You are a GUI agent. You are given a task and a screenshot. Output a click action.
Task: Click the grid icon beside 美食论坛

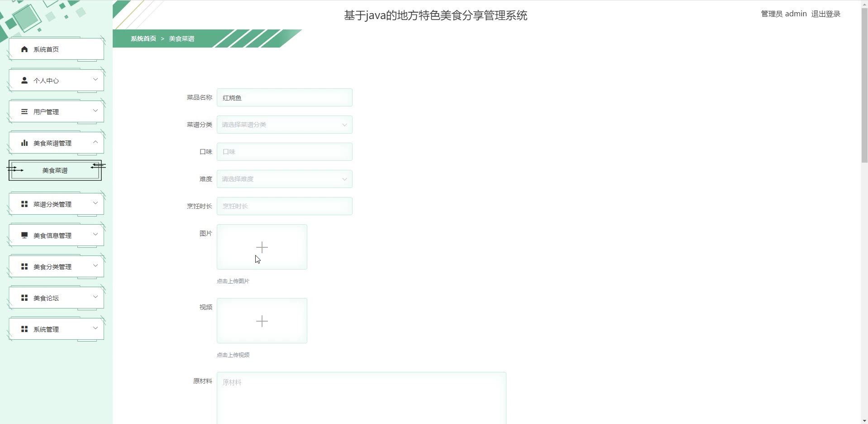coord(24,298)
